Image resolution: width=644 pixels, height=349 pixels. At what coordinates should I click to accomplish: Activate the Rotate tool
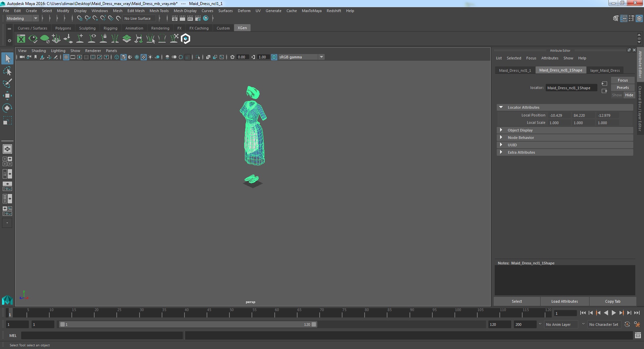tap(7, 108)
